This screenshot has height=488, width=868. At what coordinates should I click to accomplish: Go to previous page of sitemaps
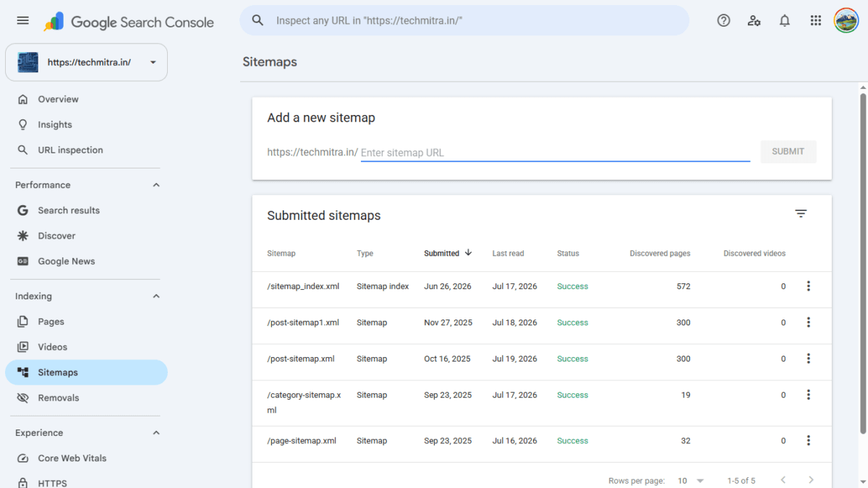click(783, 480)
